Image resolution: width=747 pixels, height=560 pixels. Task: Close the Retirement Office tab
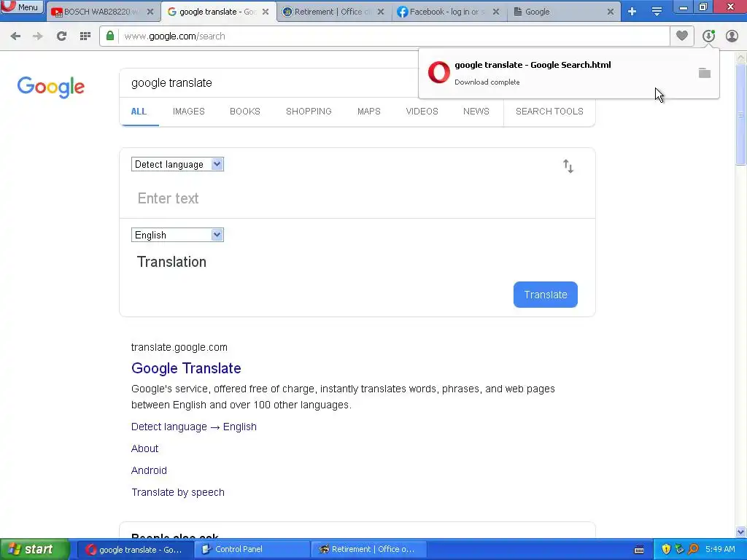381,12
